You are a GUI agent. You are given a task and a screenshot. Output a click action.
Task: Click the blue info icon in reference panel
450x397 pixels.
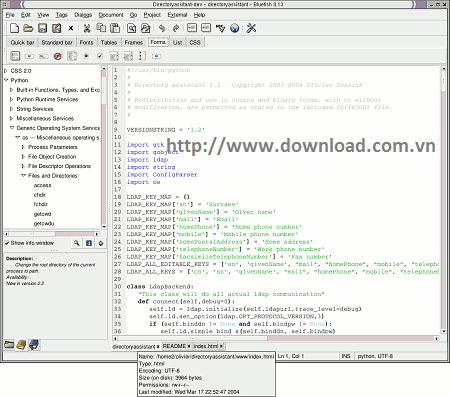click(x=89, y=243)
